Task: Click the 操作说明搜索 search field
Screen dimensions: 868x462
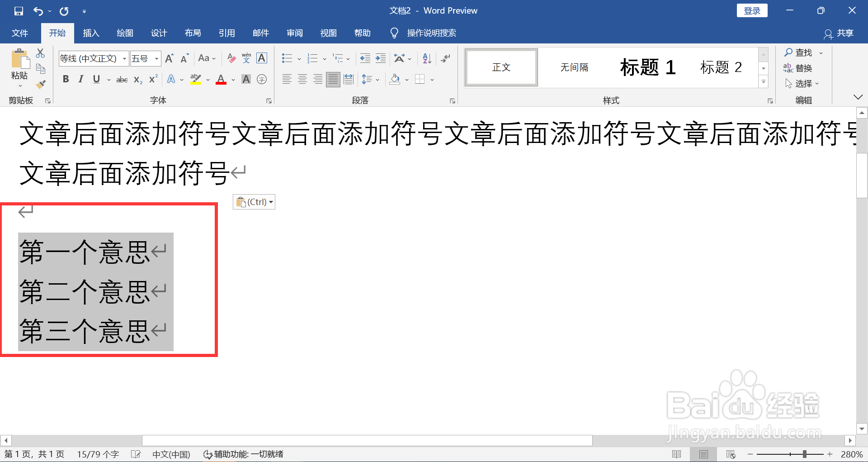Action: coord(431,33)
